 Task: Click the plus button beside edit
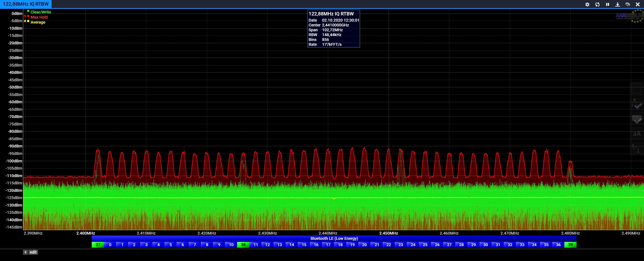pos(25,252)
